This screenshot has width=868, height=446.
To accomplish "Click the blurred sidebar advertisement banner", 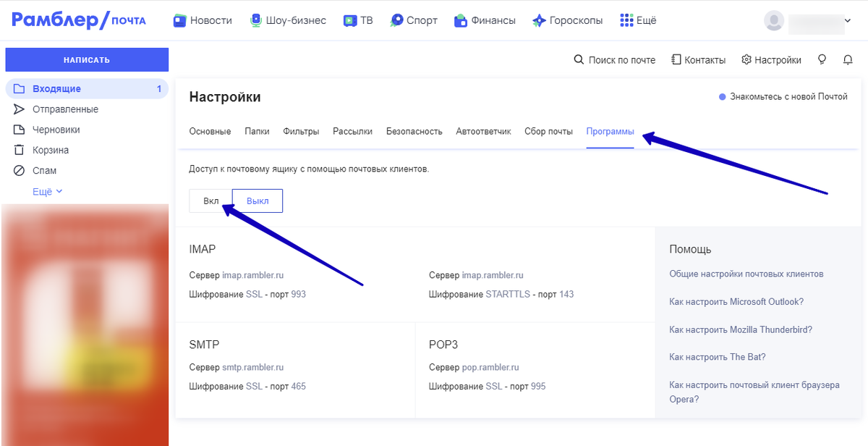I will pos(85,324).
